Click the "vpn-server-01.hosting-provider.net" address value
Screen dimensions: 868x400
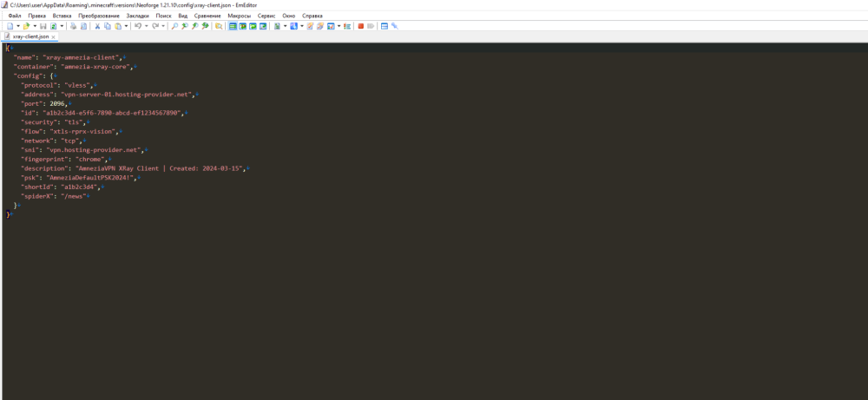(x=127, y=94)
